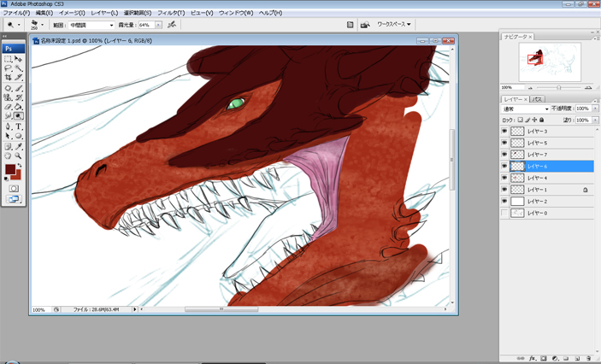Click the Navigator preview thumbnail
601x364 pixels.
point(550,62)
